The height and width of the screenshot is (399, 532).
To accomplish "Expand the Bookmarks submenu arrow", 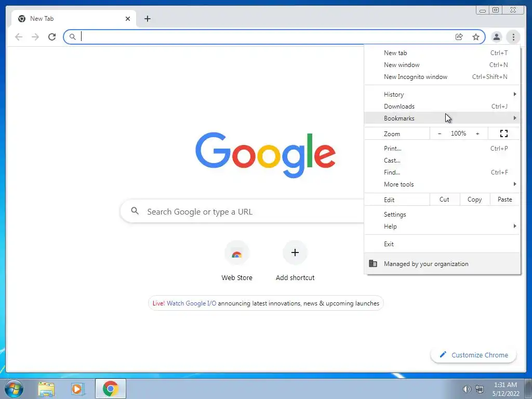I will tap(515, 118).
